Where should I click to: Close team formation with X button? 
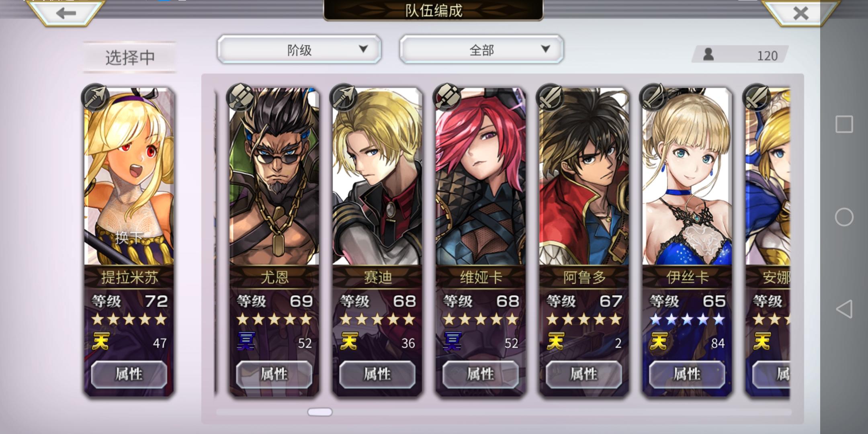801,13
